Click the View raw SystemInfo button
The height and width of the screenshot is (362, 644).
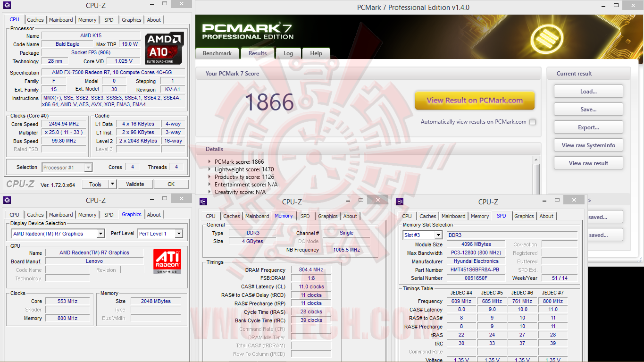click(x=588, y=145)
